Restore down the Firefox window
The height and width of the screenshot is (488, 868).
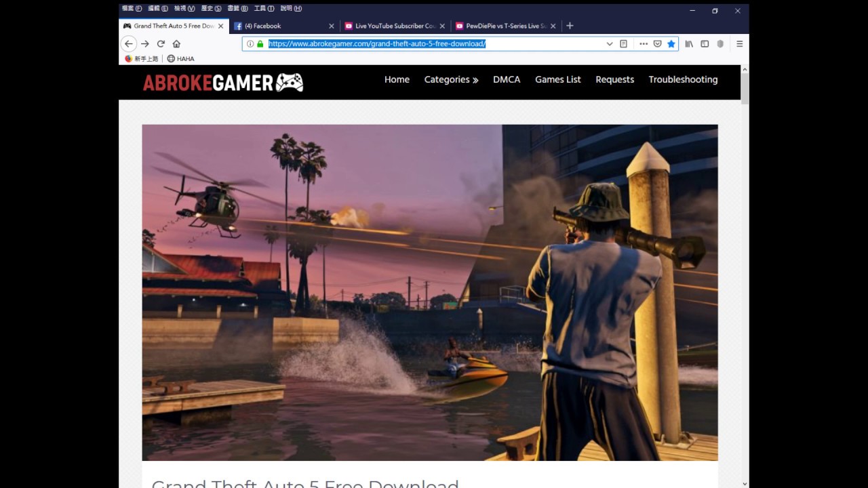tap(715, 11)
